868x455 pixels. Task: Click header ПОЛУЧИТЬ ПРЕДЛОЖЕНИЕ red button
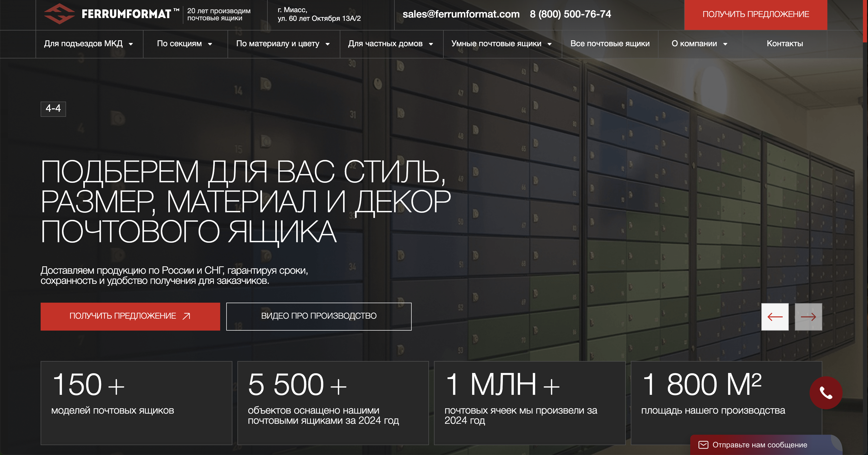pos(756,14)
